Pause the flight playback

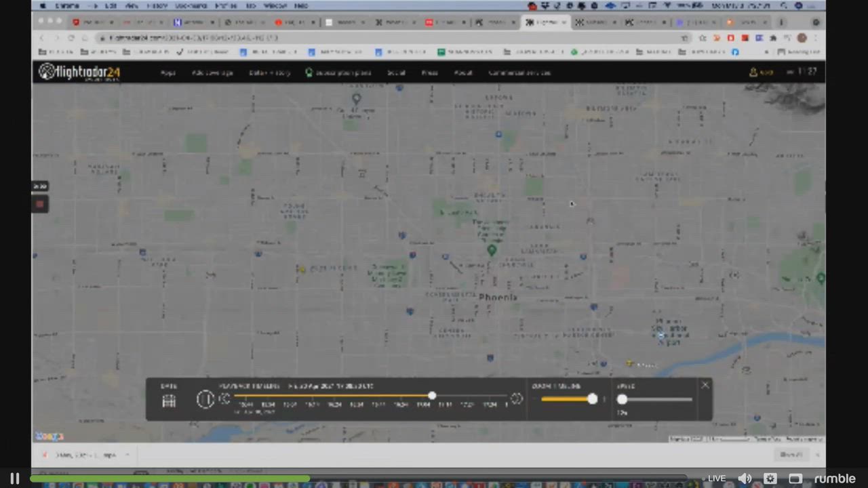pos(205,399)
